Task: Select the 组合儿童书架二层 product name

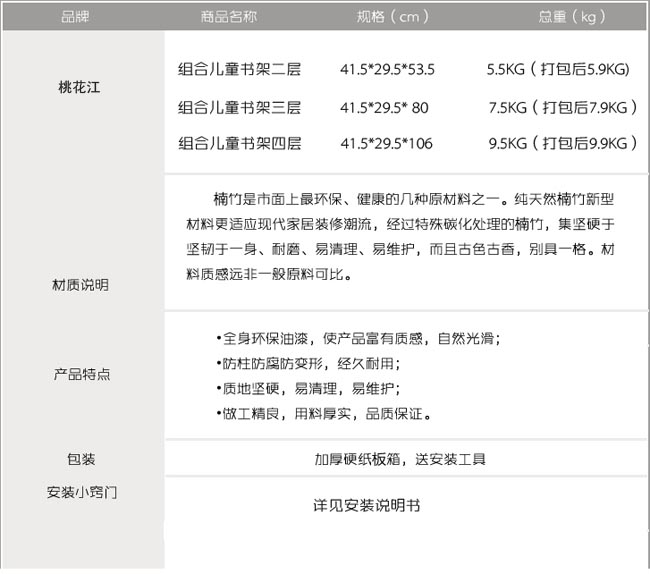Action: [x=239, y=70]
